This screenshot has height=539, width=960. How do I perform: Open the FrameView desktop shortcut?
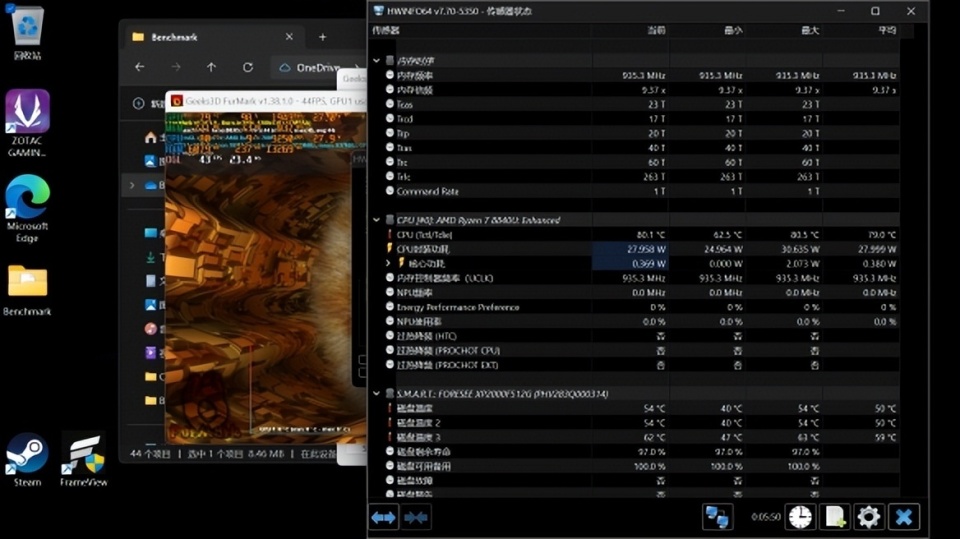[x=83, y=459]
